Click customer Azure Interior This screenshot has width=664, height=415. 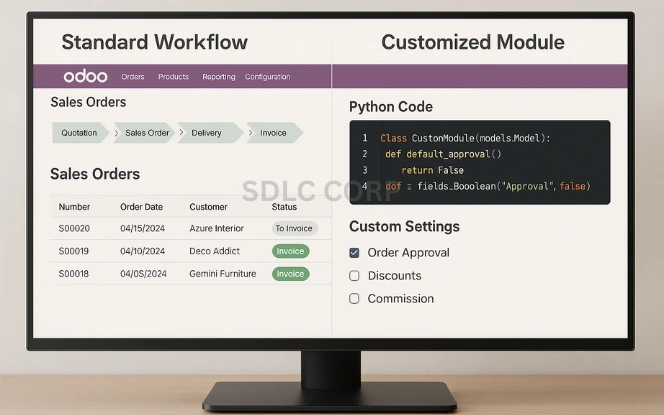(x=216, y=228)
